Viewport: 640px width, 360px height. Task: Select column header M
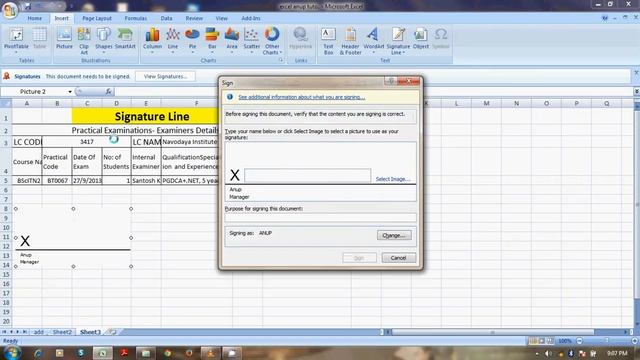pos(487,104)
